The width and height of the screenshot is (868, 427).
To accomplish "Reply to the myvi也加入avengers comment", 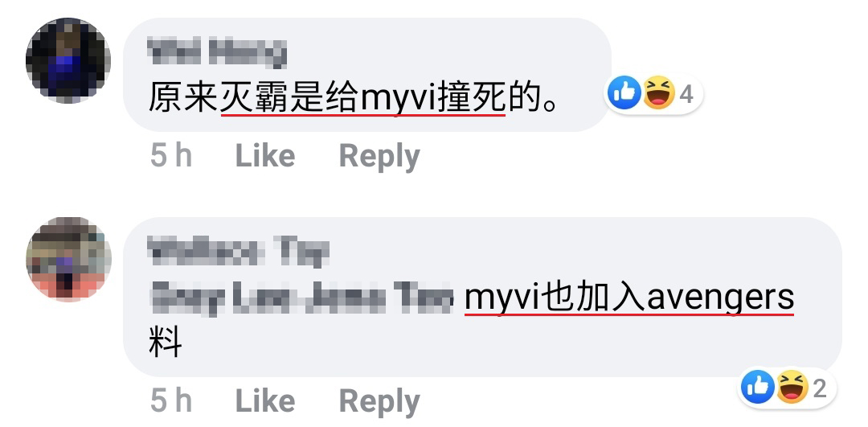I will pyautogui.click(x=379, y=402).
